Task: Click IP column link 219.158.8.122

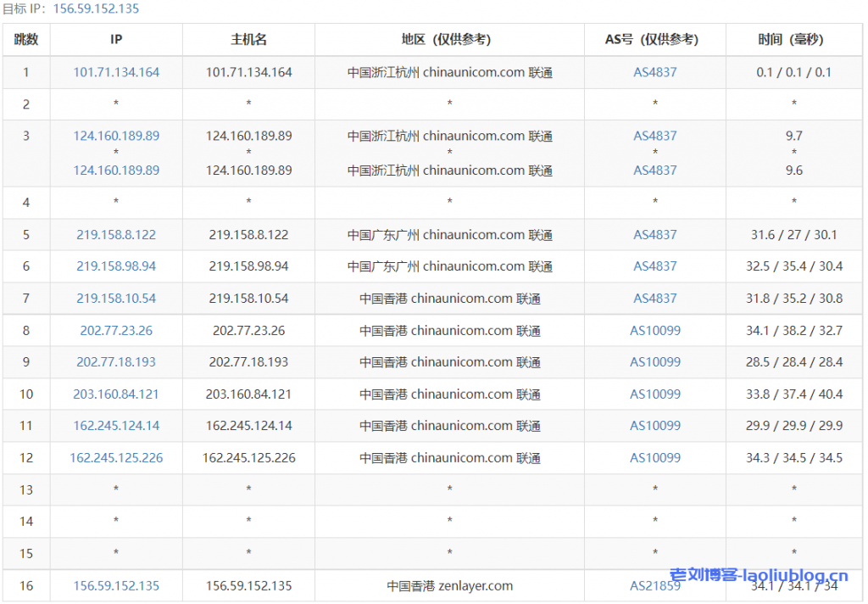Action: point(116,235)
